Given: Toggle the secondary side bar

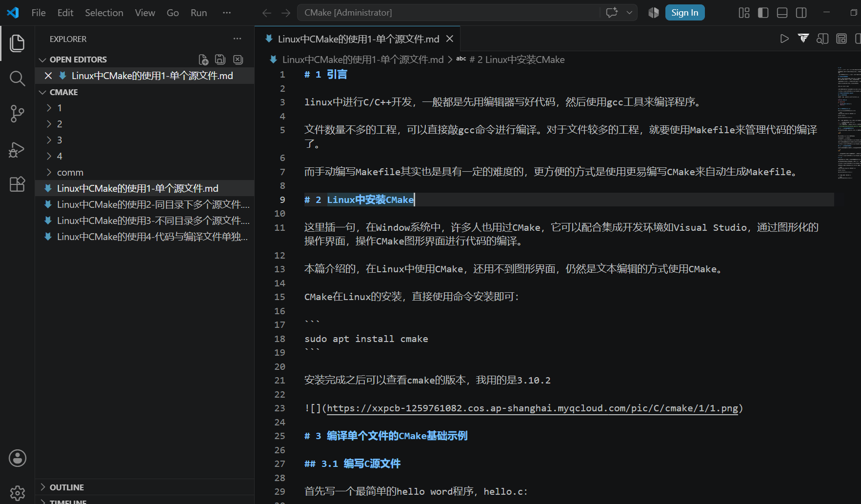Looking at the screenshot, I should coord(801,13).
